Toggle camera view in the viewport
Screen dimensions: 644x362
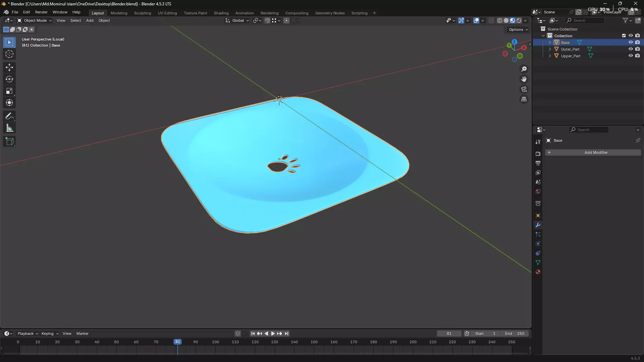[524, 89]
